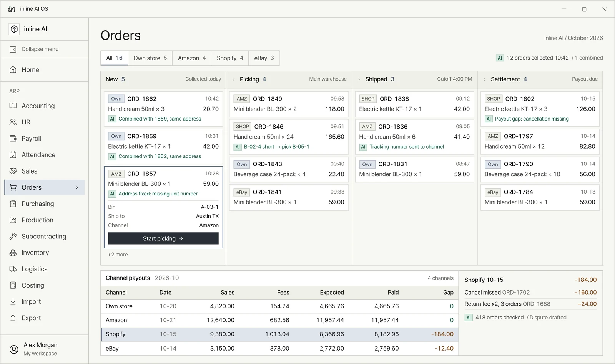
Task: Open order card ORD-1836
Action: (414, 137)
